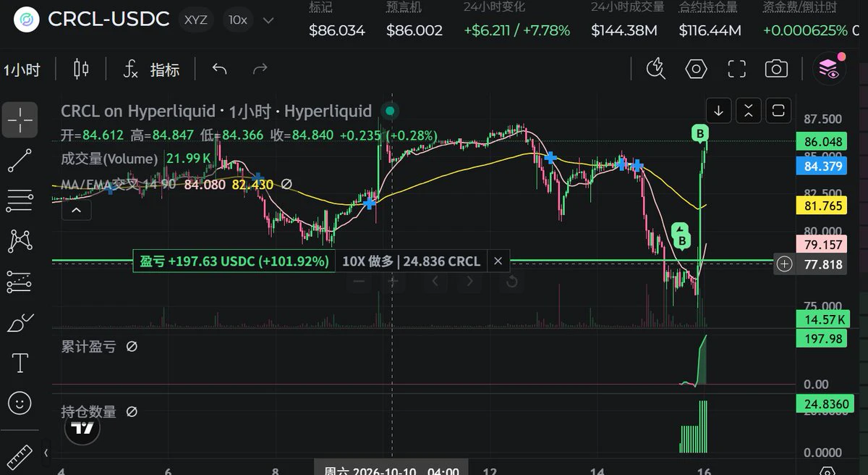Viewport: 868px width, 475px height.
Task: Click the 10x leverage button
Action: [x=237, y=20]
